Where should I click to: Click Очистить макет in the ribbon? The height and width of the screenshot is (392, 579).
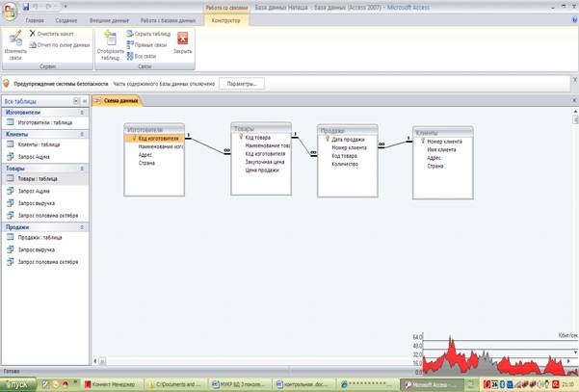click(x=54, y=34)
